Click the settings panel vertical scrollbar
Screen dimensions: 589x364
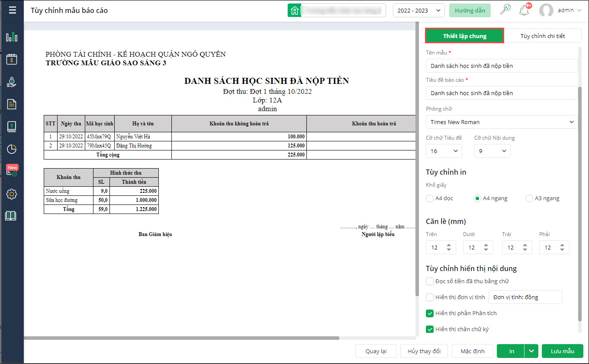tap(580, 203)
